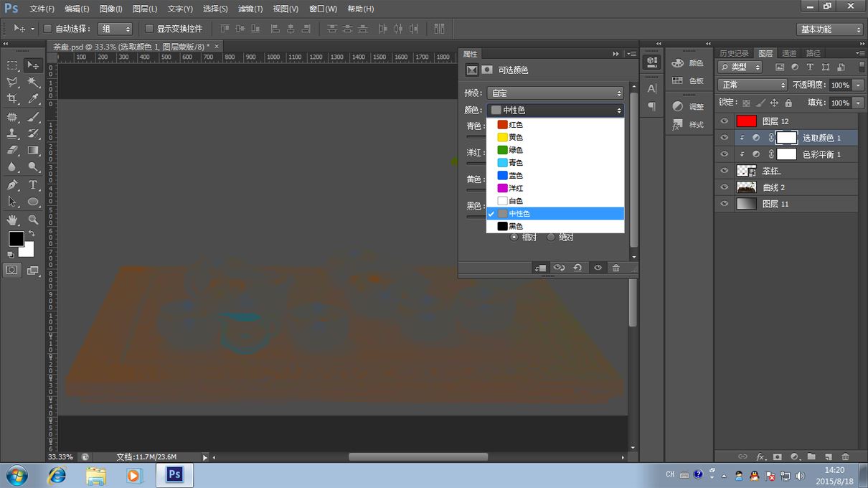Select the Eyedropper tool
868x488 pixels.
tap(33, 99)
